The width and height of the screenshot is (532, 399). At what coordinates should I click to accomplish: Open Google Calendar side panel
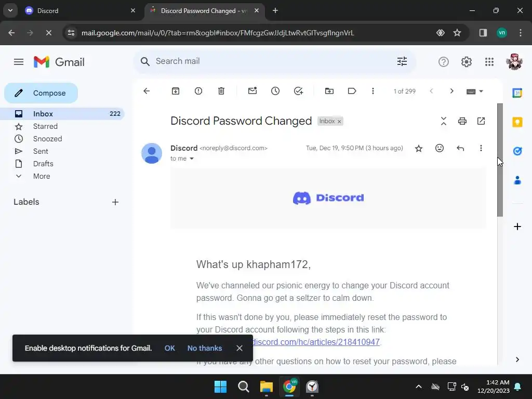tap(517, 92)
